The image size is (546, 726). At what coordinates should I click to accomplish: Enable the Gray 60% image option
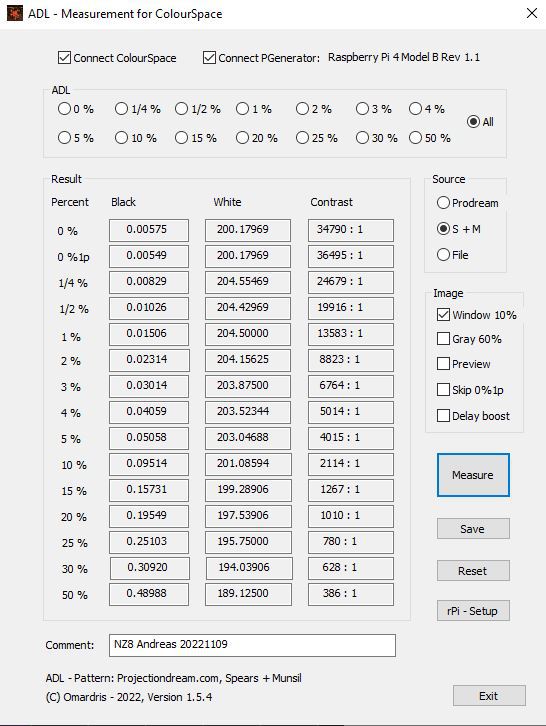443,339
